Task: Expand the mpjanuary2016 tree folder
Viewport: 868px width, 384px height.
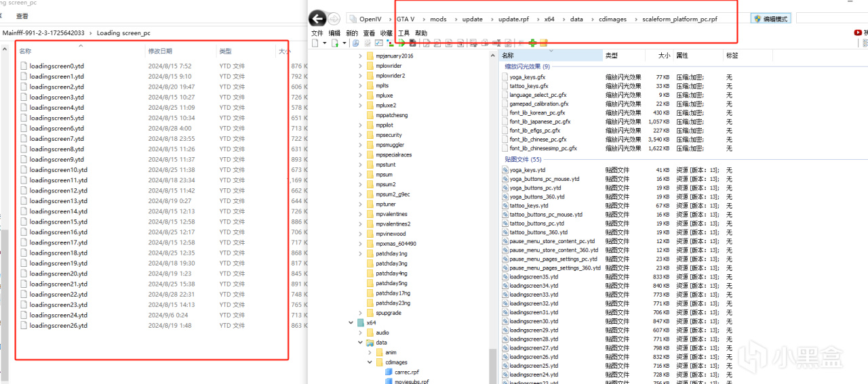Action: tap(360, 56)
